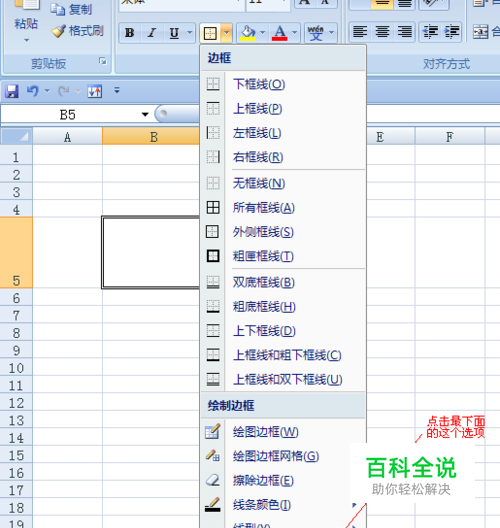500x528 pixels.
Task: Click the selected cell B5
Action: [x=151, y=253]
